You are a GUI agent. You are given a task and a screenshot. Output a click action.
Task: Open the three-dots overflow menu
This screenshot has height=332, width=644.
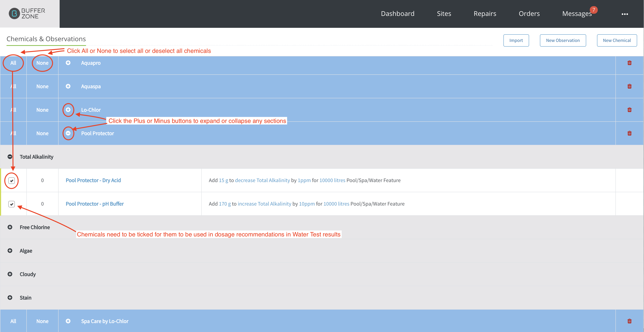[624, 14]
